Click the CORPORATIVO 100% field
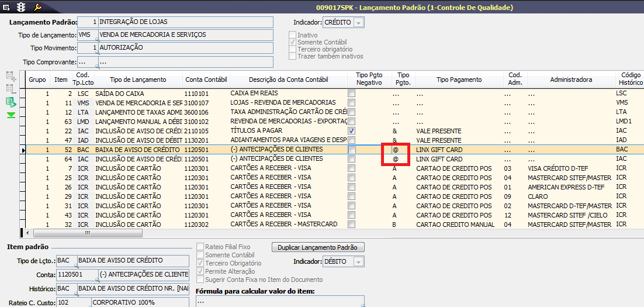644x307 pixels. 140,303
